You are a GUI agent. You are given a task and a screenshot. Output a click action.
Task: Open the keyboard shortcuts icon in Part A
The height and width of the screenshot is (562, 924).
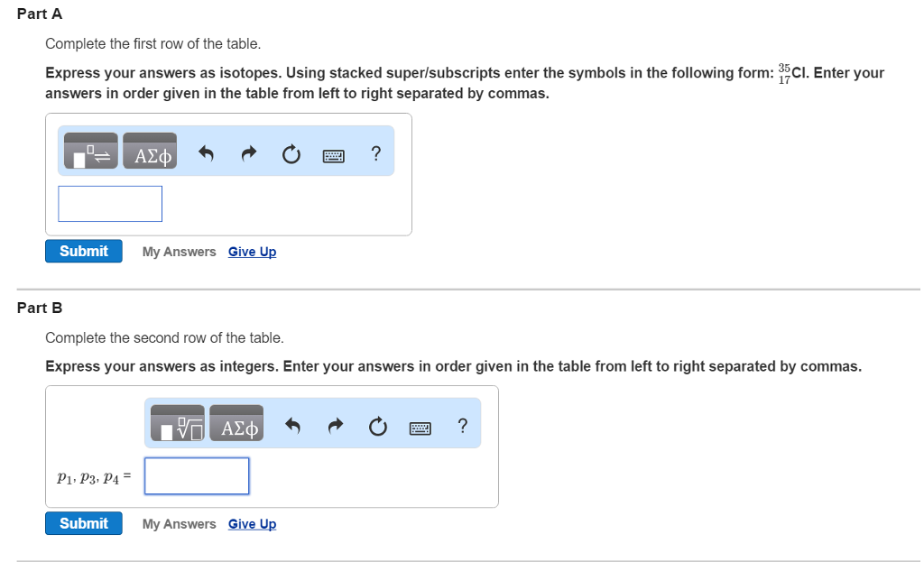click(x=333, y=155)
